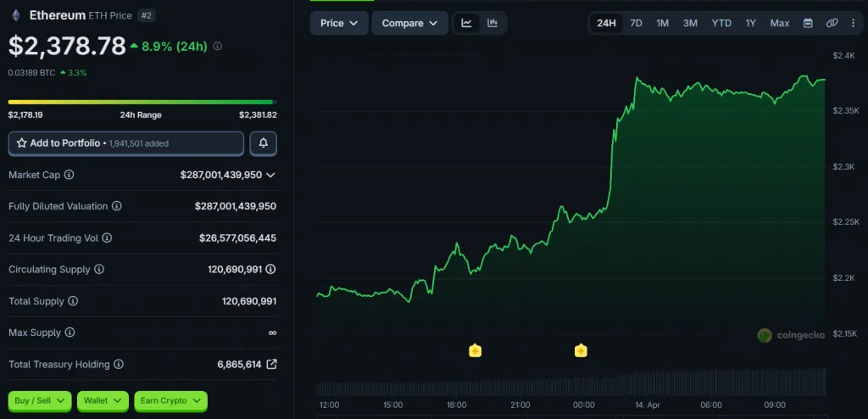
Task: Open Total Treasury Holding info icon
Action: pyautogui.click(x=119, y=364)
